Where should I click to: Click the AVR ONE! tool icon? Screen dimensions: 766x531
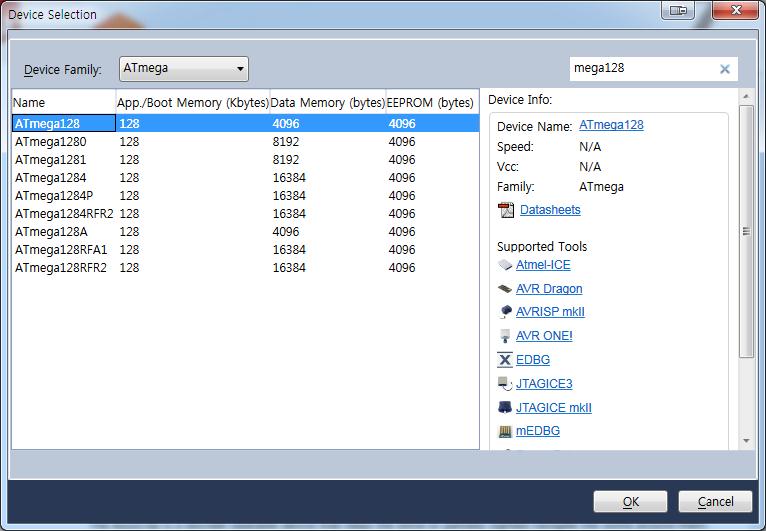505,336
